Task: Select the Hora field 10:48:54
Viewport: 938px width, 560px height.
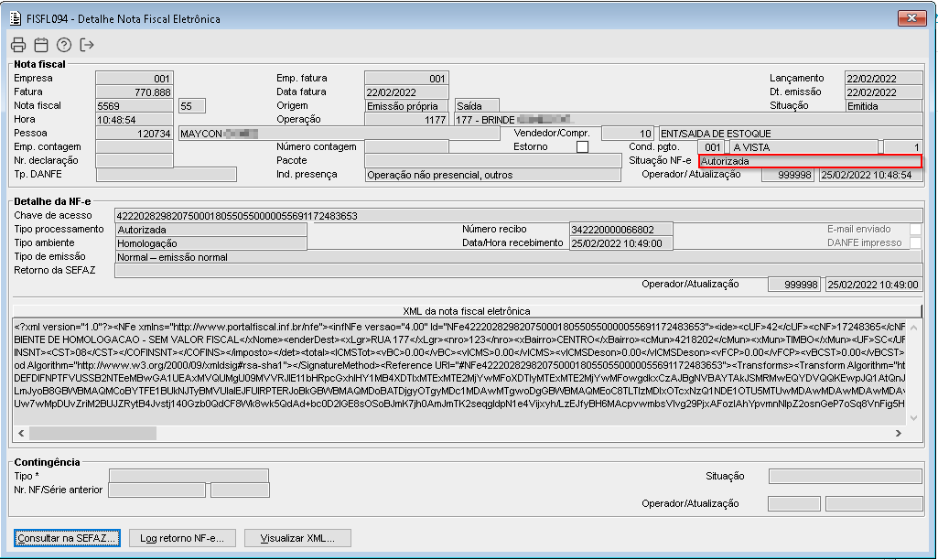Action: tap(135, 120)
